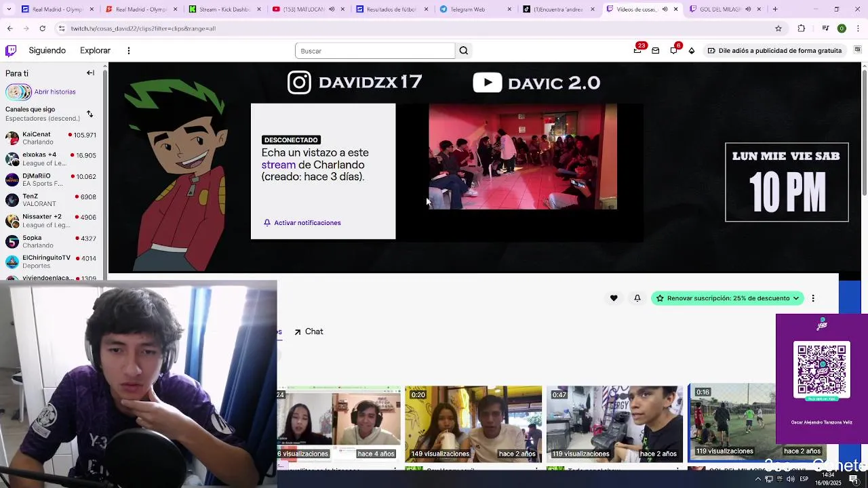Change sort order of followed channels
Screen dimensions: 868x488
pyautogui.click(x=90, y=114)
